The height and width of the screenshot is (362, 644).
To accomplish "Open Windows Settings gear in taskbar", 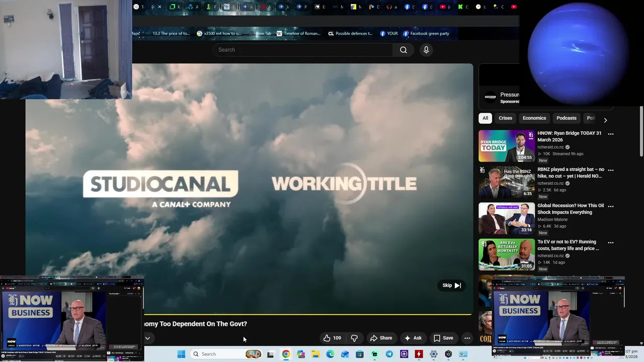I will pyautogui.click(x=433, y=354).
